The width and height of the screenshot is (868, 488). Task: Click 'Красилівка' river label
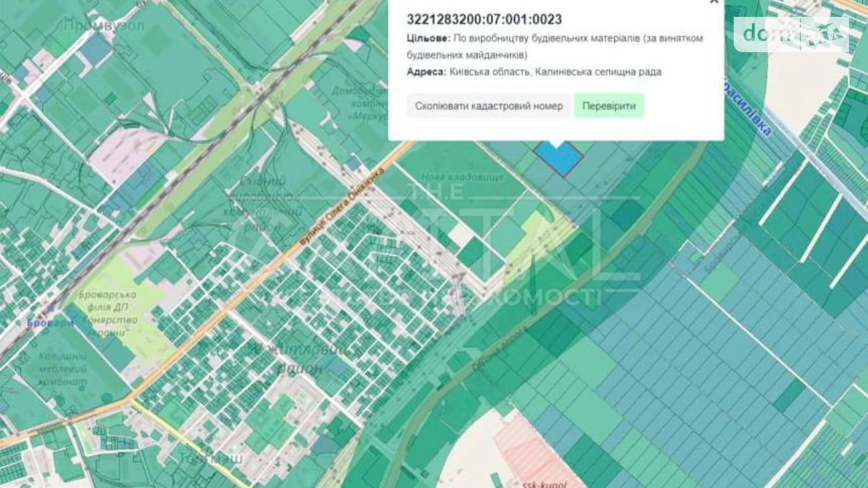tap(746, 108)
